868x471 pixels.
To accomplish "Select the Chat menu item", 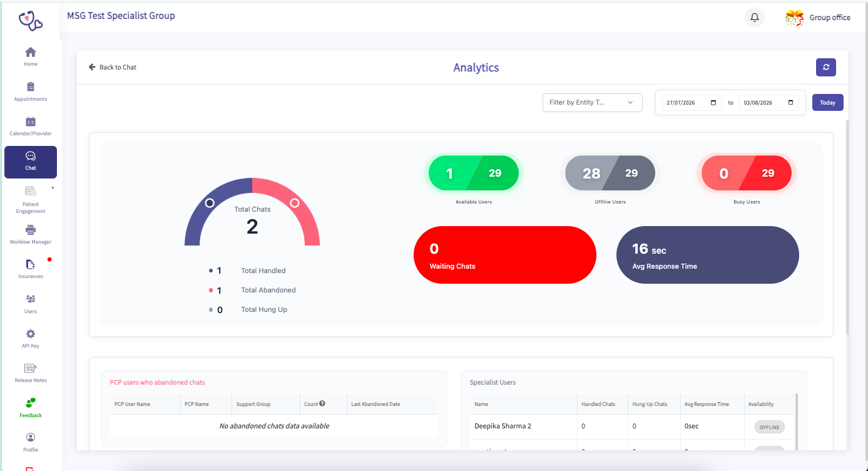I will coord(31,162).
